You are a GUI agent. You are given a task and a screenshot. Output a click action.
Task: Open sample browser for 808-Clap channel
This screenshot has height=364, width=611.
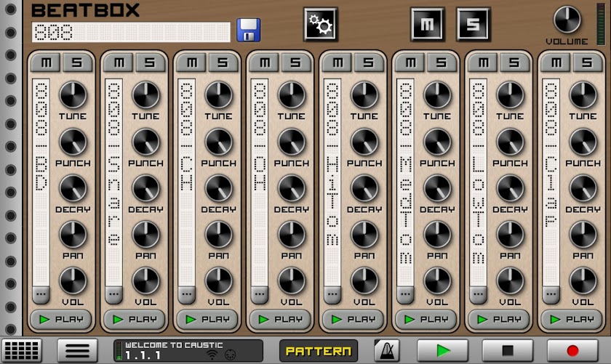tap(551, 295)
